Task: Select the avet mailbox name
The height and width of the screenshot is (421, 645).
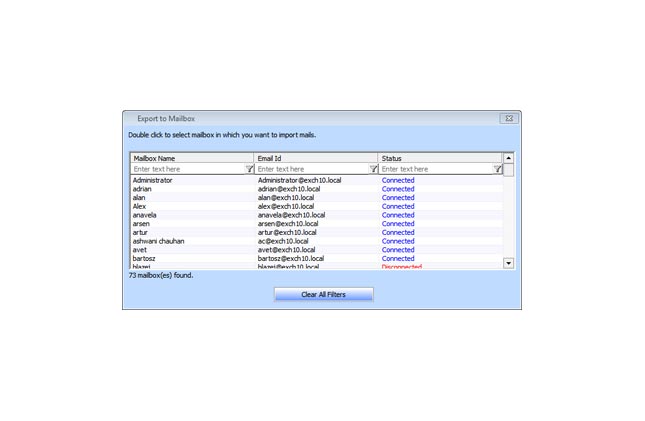Action: (139, 249)
